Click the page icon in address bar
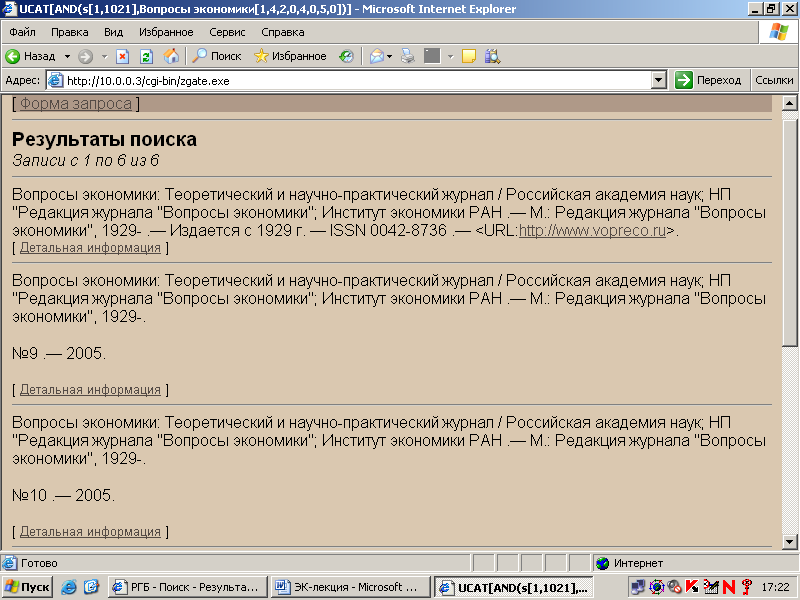Screen dimensions: 800x600 tap(56, 80)
